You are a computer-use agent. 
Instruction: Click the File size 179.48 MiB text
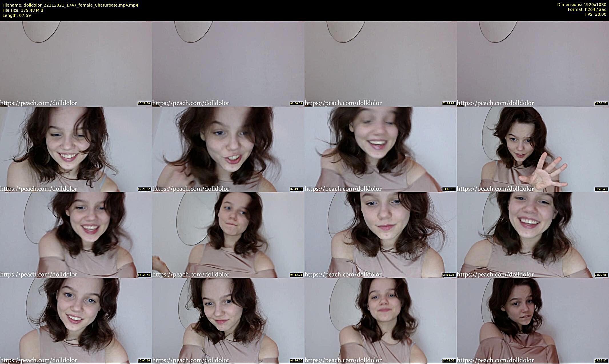pos(23,10)
